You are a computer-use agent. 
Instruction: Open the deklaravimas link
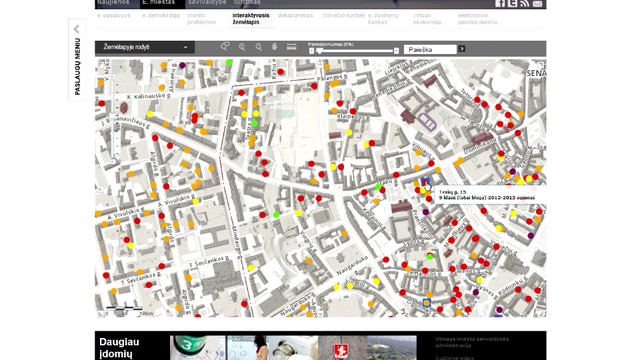(x=295, y=16)
